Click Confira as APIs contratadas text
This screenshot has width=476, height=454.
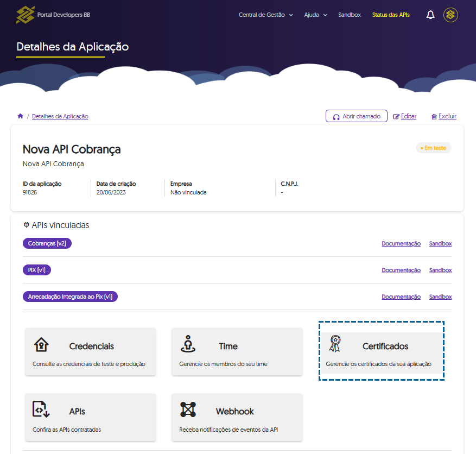67,430
